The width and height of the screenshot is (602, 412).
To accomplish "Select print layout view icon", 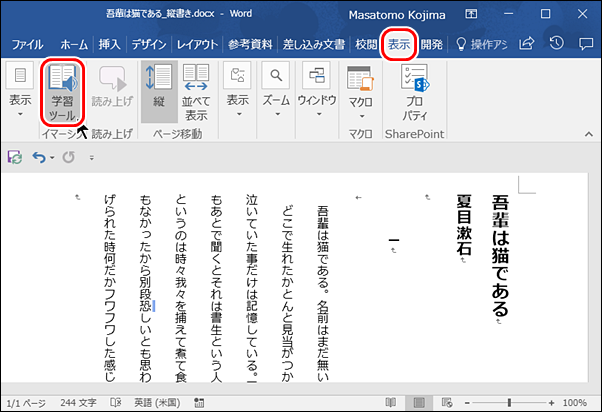I will (x=419, y=403).
